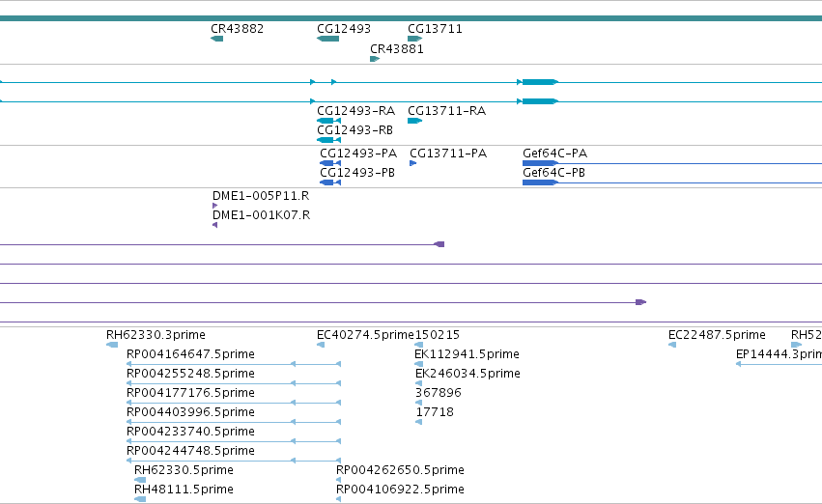The width and height of the screenshot is (822, 504).
Task: Click the CG12493-RA transcript label
Action: click(355, 110)
